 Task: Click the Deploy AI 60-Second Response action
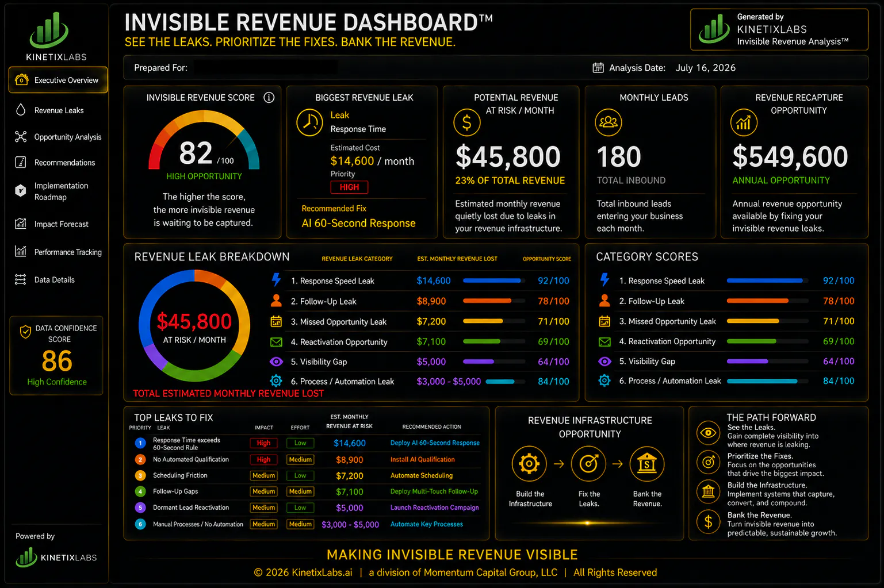click(x=435, y=443)
